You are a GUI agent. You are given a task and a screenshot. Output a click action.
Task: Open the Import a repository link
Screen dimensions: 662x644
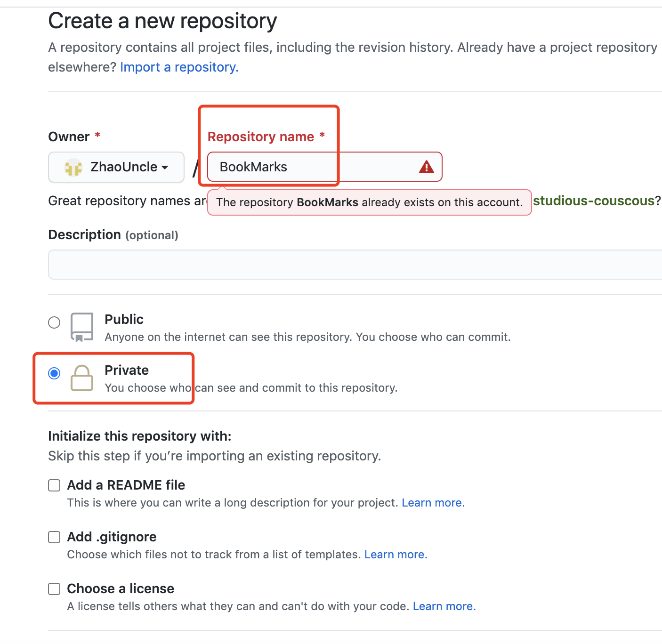(179, 67)
